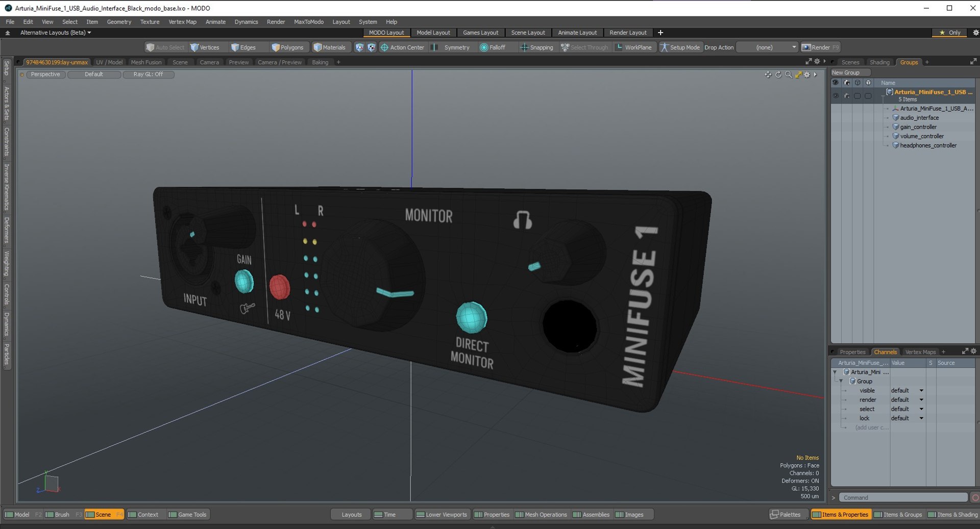The image size is (980, 529).
Task: Toggle Select Through option
Action: (x=585, y=47)
